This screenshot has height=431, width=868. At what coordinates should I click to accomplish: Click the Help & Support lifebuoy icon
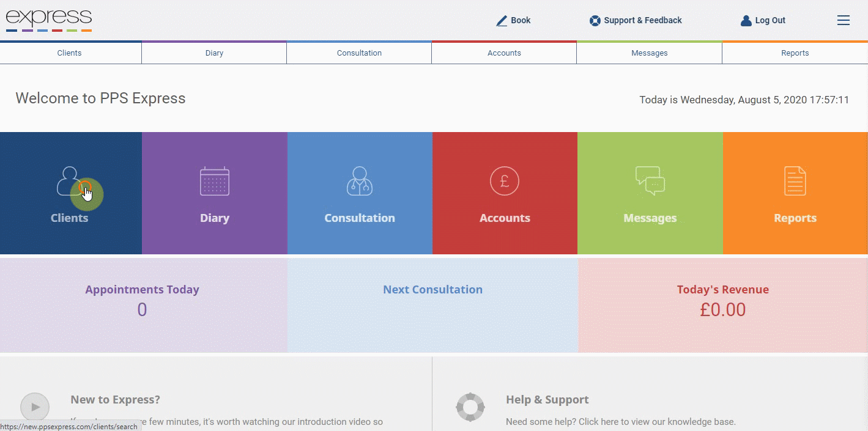point(470,407)
